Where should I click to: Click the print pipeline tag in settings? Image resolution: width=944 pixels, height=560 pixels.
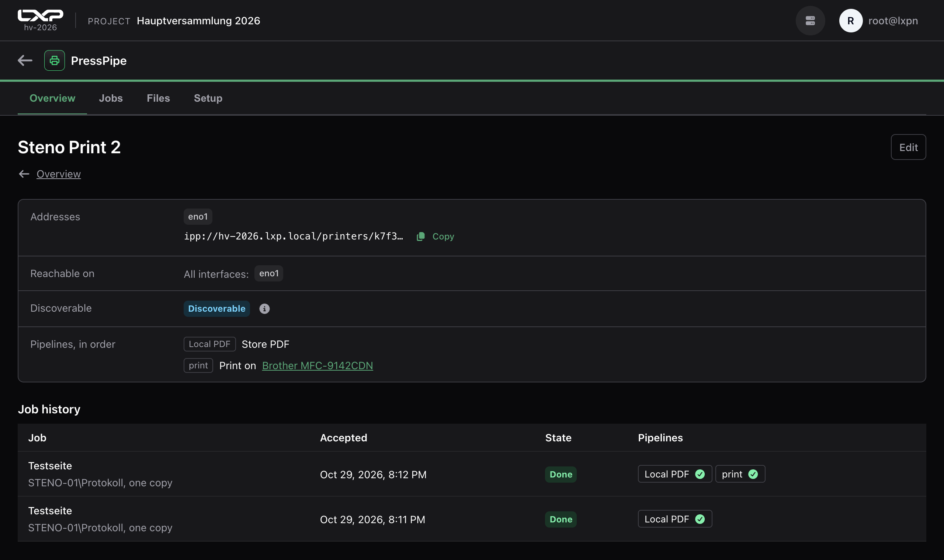pyautogui.click(x=198, y=365)
